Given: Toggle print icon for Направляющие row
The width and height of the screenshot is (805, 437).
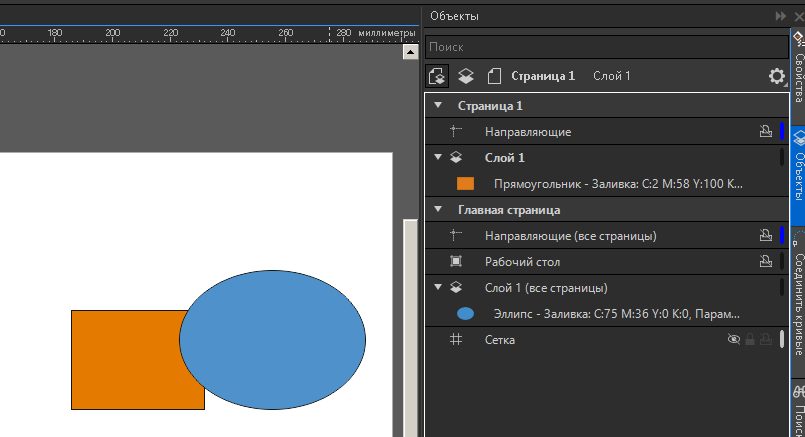Looking at the screenshot, I should pyautogui.click(x=765, y=131).
